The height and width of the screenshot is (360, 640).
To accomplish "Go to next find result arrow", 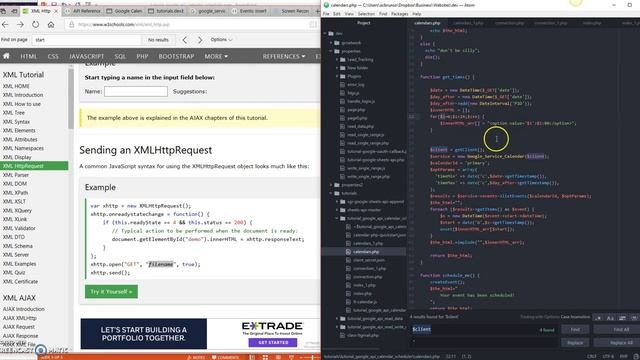I will [x=200, y=40].
